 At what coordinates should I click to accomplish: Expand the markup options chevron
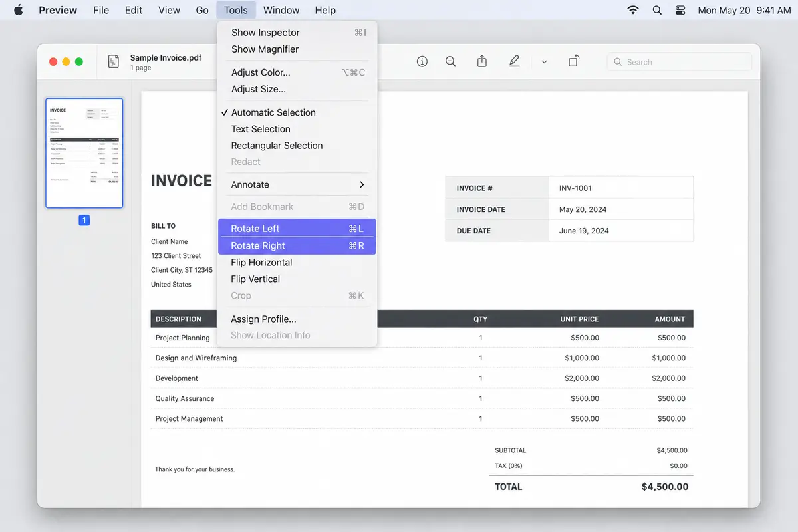click(x=544, y=62)
